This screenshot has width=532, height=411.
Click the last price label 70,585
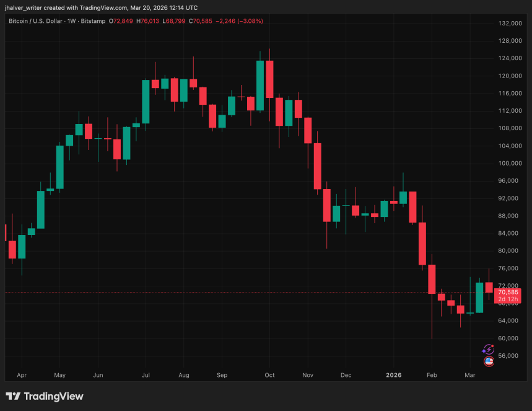[508, 291]
